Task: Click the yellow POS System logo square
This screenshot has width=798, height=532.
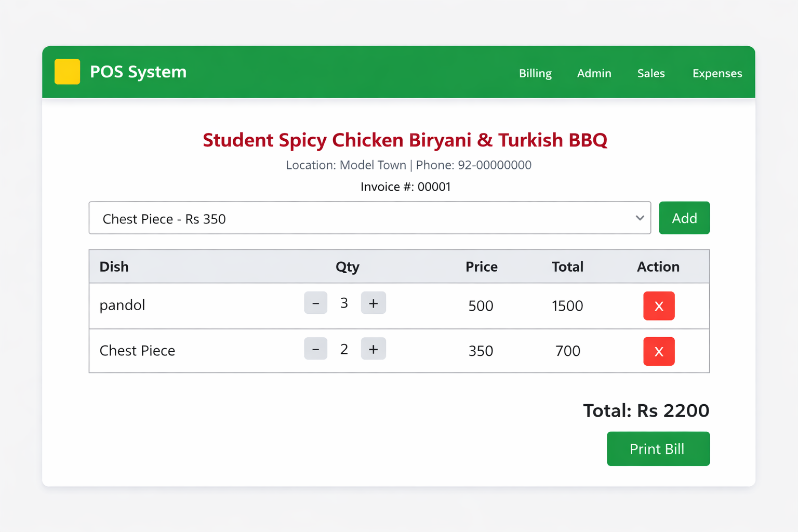Action: coord(67,72)
